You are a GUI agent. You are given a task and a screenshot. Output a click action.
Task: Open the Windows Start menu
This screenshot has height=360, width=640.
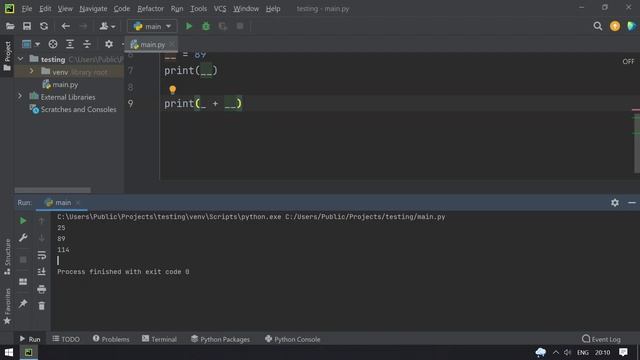[9, 352]
